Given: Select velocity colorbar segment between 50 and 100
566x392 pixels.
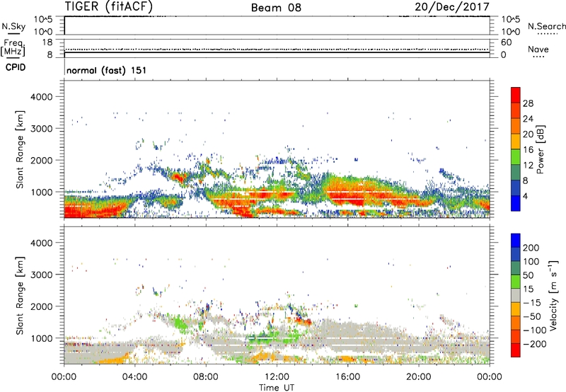Looking at the screenshot, I should click(x=516, y=268).
